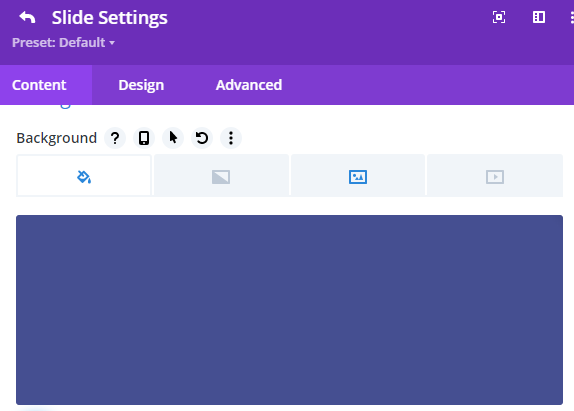This screenshot has height=411, width=574.
Task: Select the background video tab
Action: [495, 176]
